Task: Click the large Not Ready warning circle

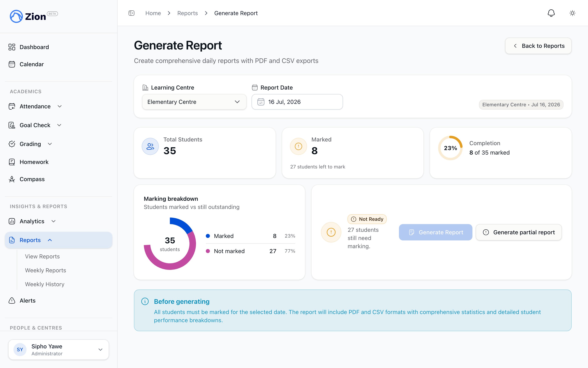Action: (331, 232)
